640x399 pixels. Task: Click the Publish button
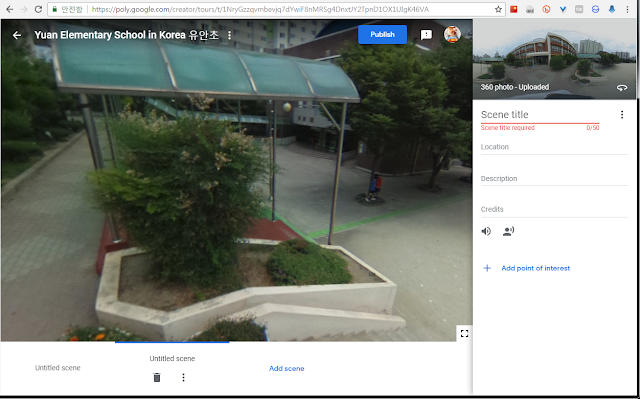pyautogui.click(x=382, y=35)
